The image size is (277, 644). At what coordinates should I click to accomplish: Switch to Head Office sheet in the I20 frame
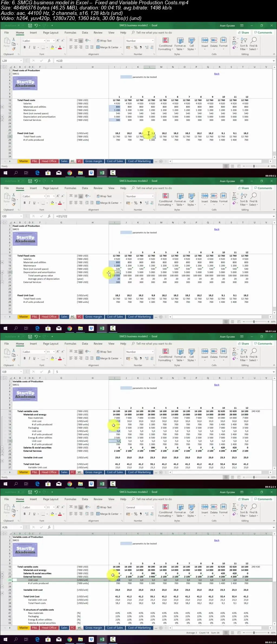49,317
